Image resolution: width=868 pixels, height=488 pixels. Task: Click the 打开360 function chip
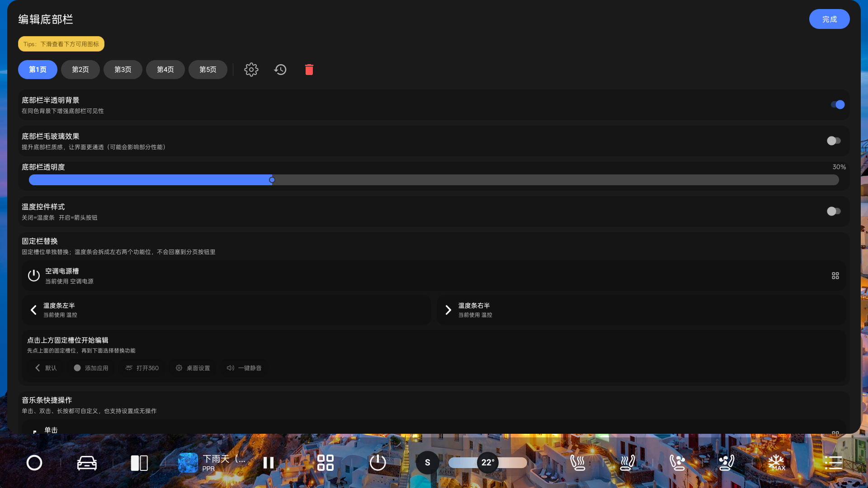tap(142, 368)
